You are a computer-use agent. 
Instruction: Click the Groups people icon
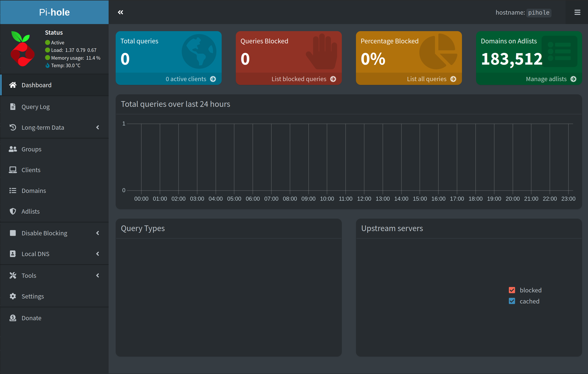(x=13, y=149)
